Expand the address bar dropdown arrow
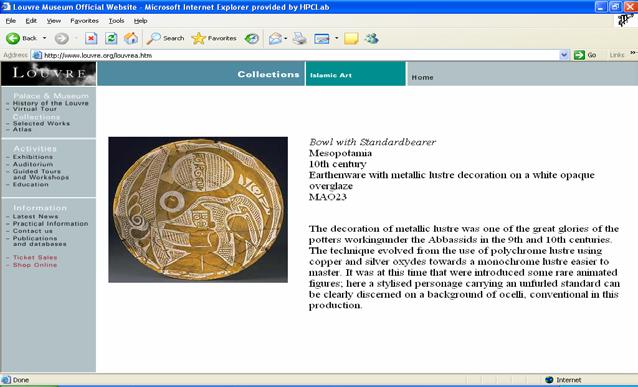Viewport: 638px width, 387px height. coord(564,55)
